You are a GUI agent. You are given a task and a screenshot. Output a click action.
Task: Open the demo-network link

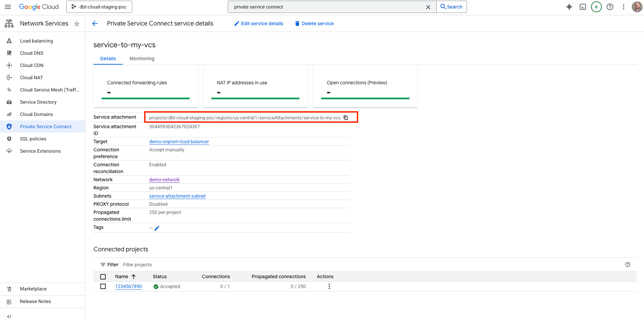click(164, 180)
